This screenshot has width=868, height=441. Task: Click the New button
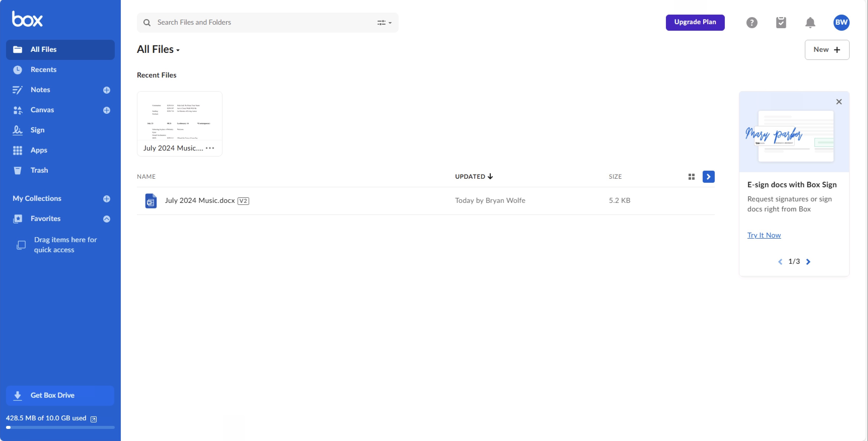coord(827,50)
